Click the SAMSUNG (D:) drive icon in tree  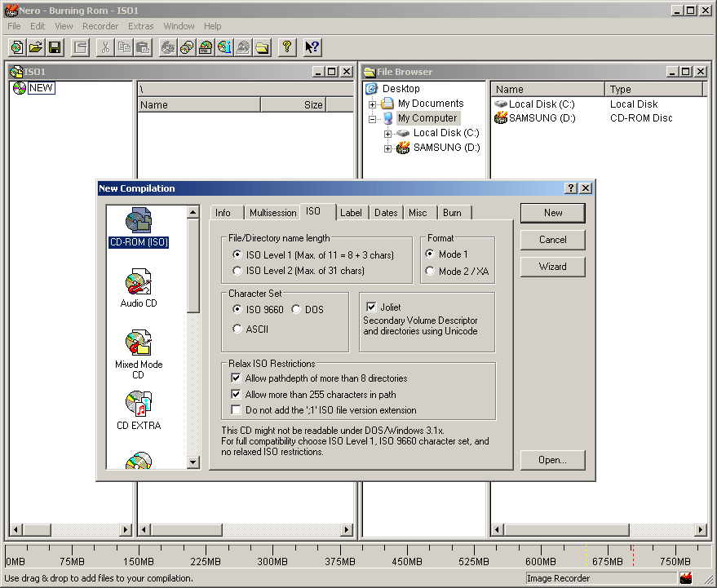click(403, 148)
